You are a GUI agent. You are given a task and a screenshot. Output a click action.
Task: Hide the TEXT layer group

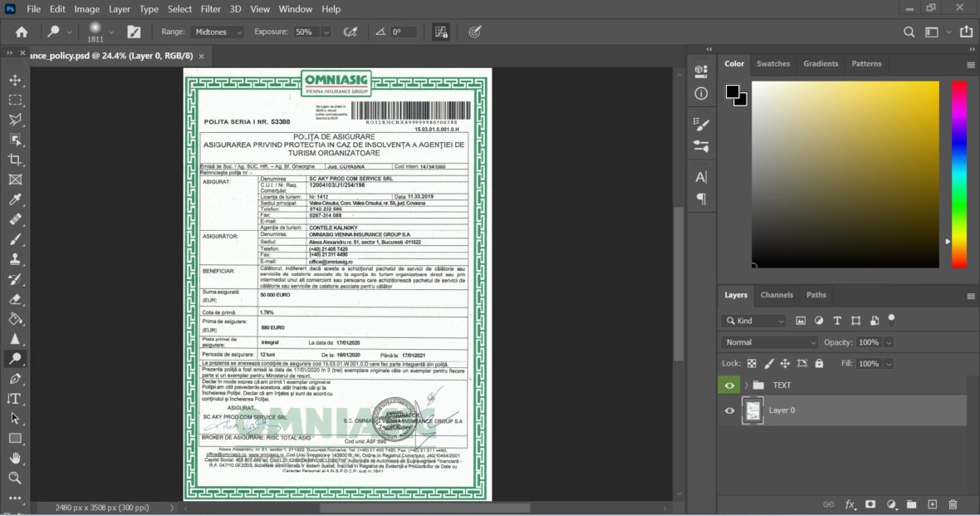coord(730,385)
